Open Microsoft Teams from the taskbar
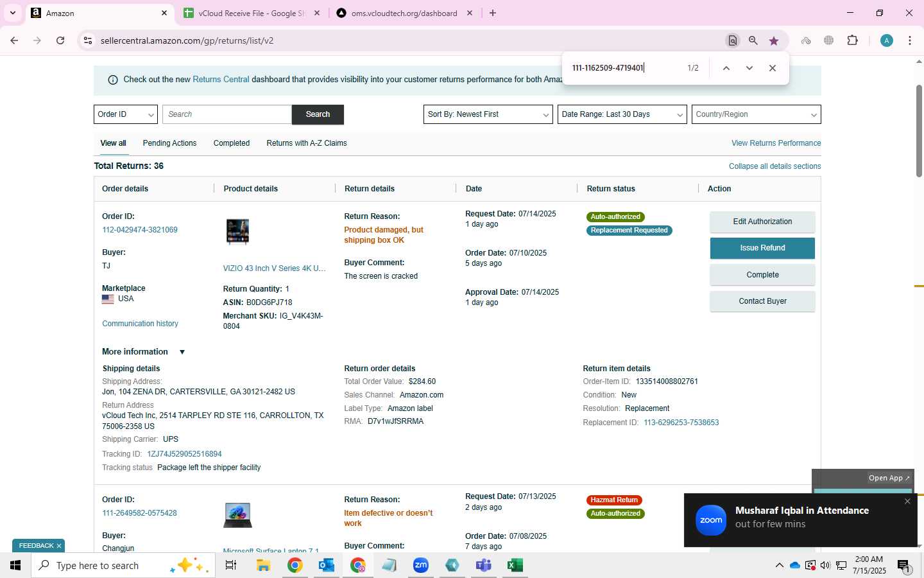Screen dimensions: 924x578 coord(484,565)
